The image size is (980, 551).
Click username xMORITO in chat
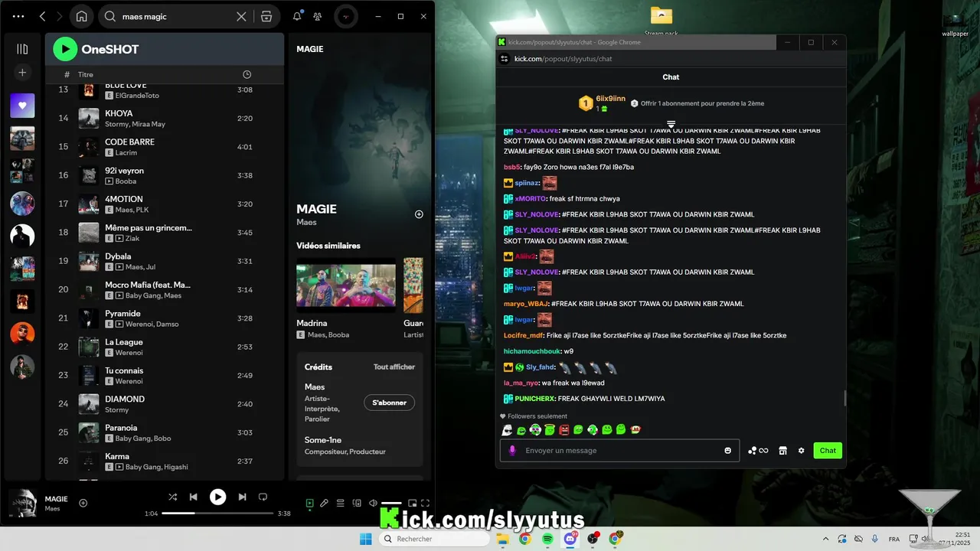tap(530, 199)
